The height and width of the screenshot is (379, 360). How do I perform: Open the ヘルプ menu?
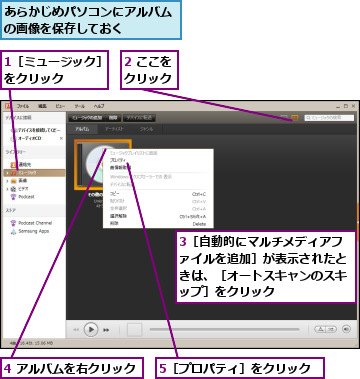point(99,106)
